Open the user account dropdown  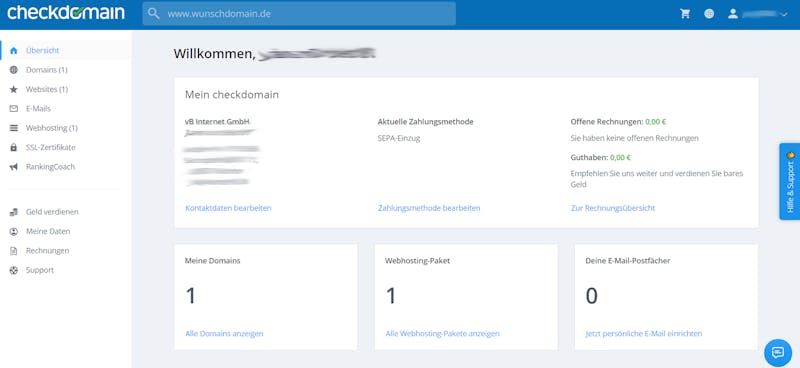pos(758,14)
